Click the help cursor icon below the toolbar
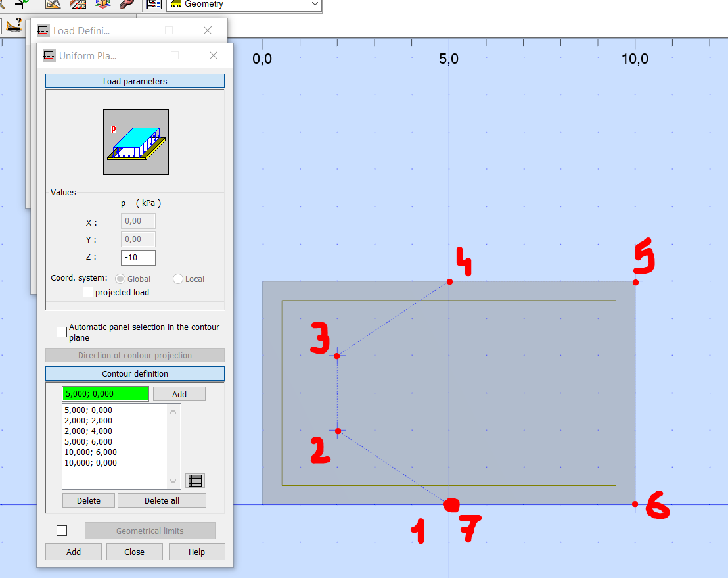 (x=13, y=25)
